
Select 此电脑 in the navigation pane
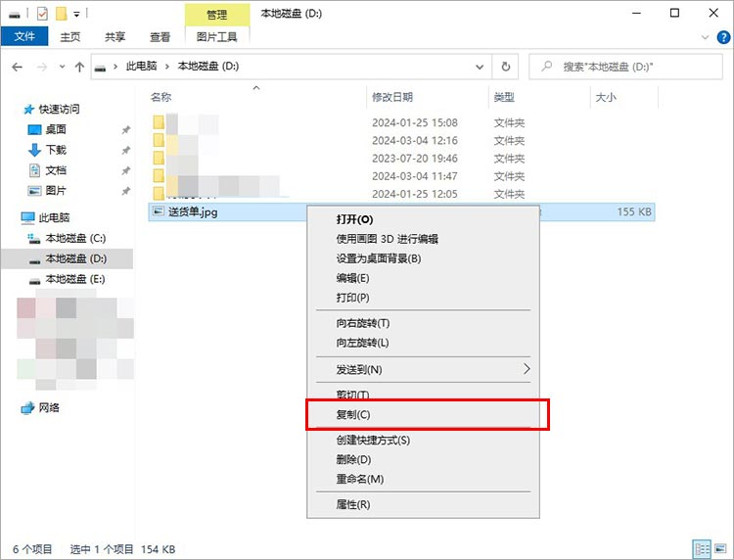point(54,217)
